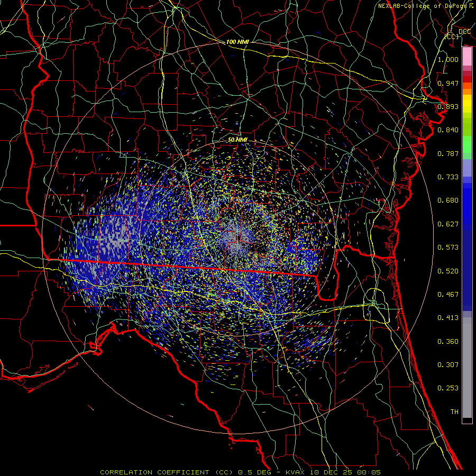Select the 0.893 scale value
476x476 pixels.
point(448,106)
